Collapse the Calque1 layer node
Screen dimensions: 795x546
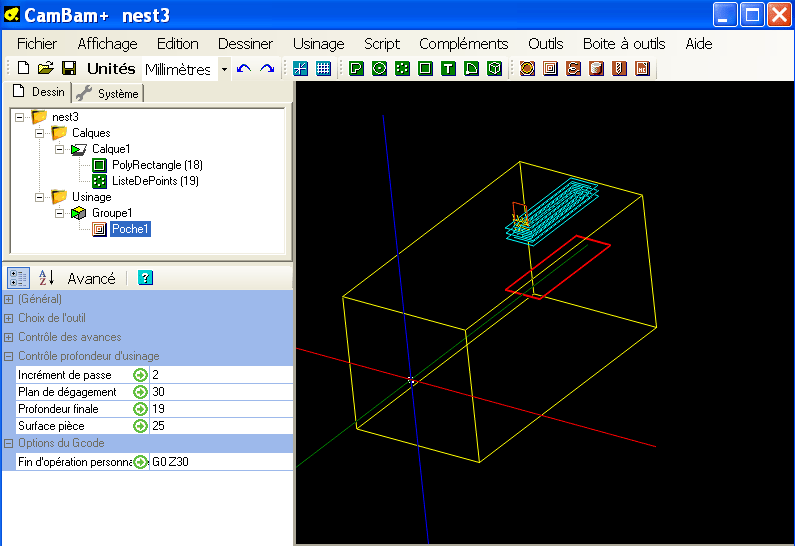click(x=59, y=150)
